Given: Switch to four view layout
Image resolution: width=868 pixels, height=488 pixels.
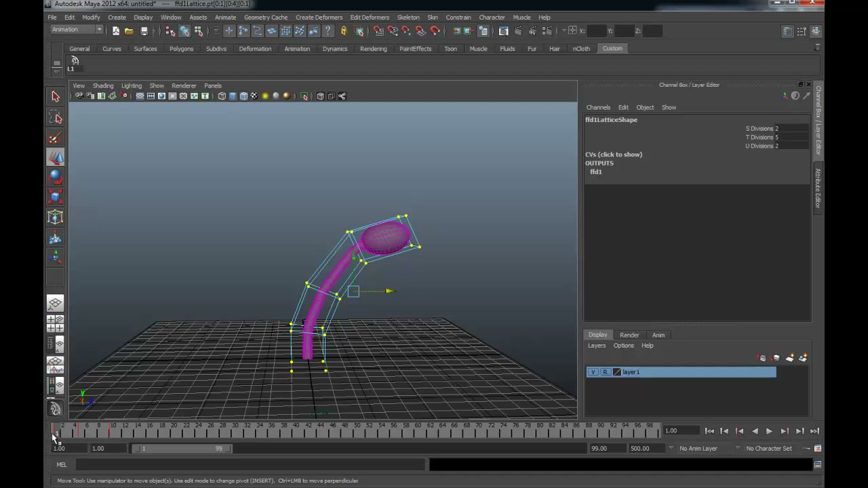Looking at the screenshot, I should tap(56, 324).
